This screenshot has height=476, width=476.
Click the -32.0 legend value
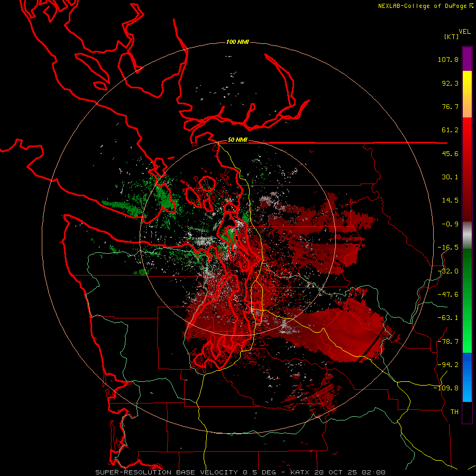(x=448, y=271)
